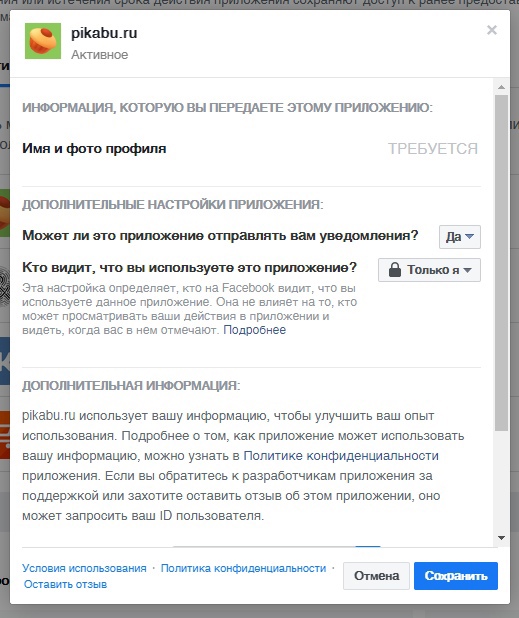Click the scrollbar down arrow
519x618 pixels.
[501, 538]
